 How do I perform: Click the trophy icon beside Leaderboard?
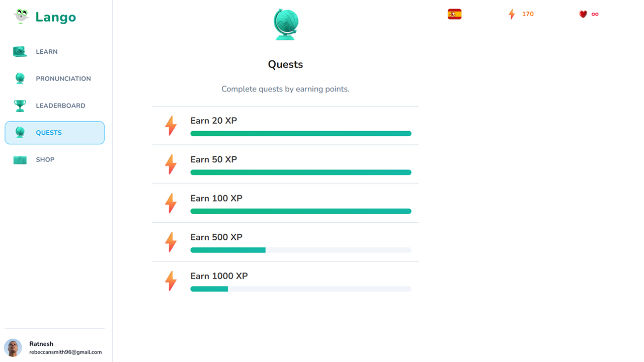coord(20,106)
